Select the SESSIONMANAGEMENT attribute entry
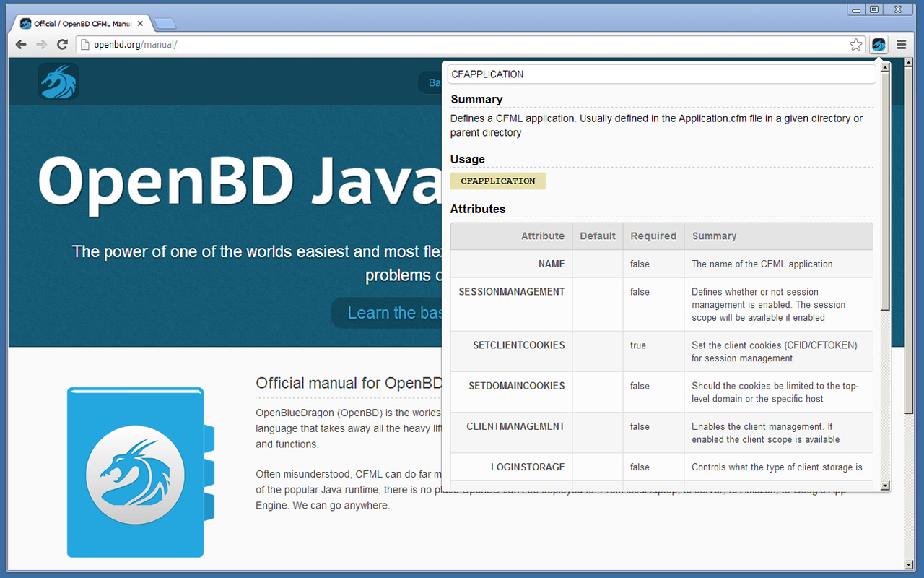 [x=511, y=292]
